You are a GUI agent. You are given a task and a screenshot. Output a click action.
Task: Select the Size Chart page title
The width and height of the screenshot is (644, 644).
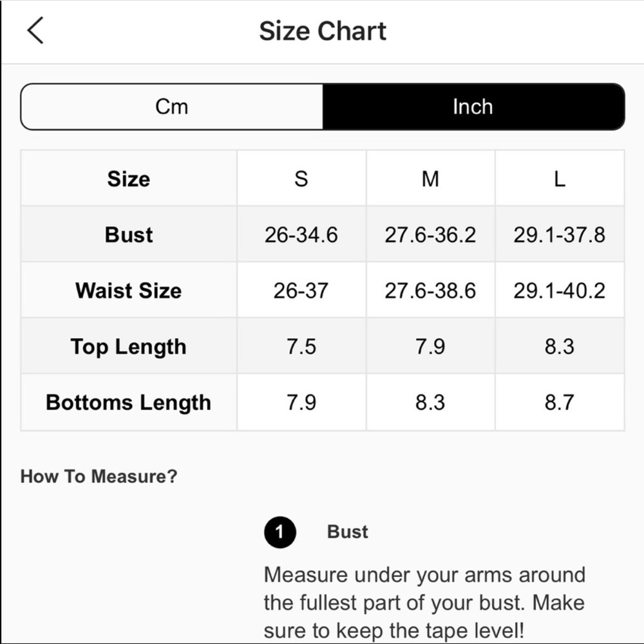tap(323, 31)
